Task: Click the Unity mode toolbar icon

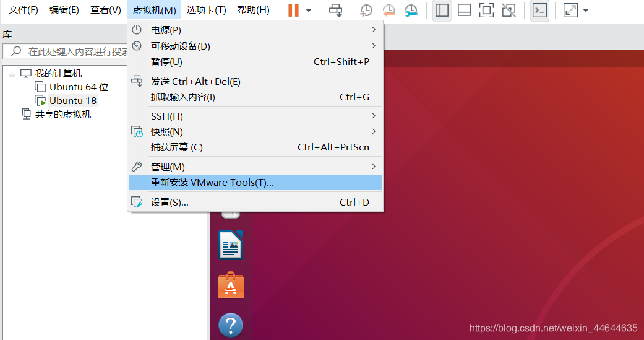Action: point(509,10)
